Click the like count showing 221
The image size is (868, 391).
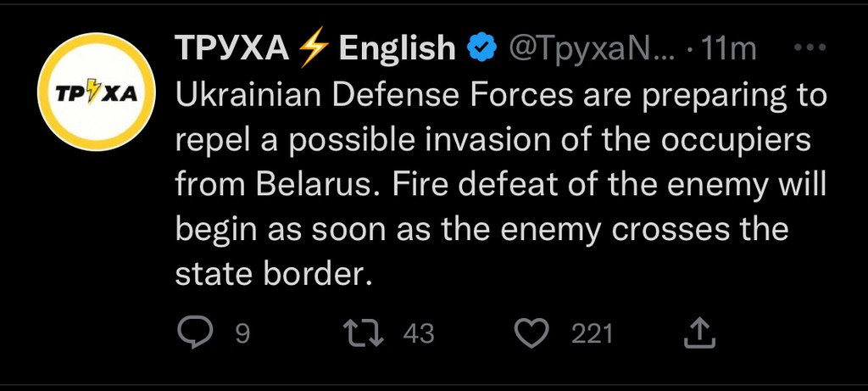point(592,334)
